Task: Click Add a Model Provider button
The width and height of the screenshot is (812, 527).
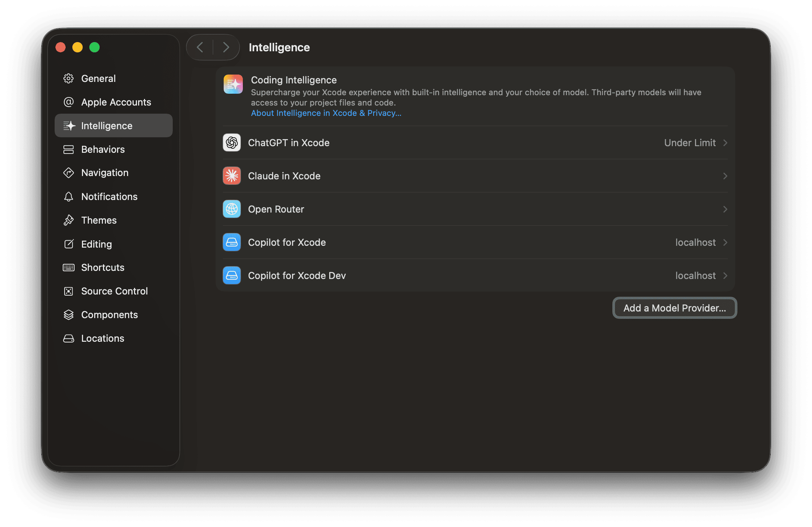Action: [x=674, y=308]
